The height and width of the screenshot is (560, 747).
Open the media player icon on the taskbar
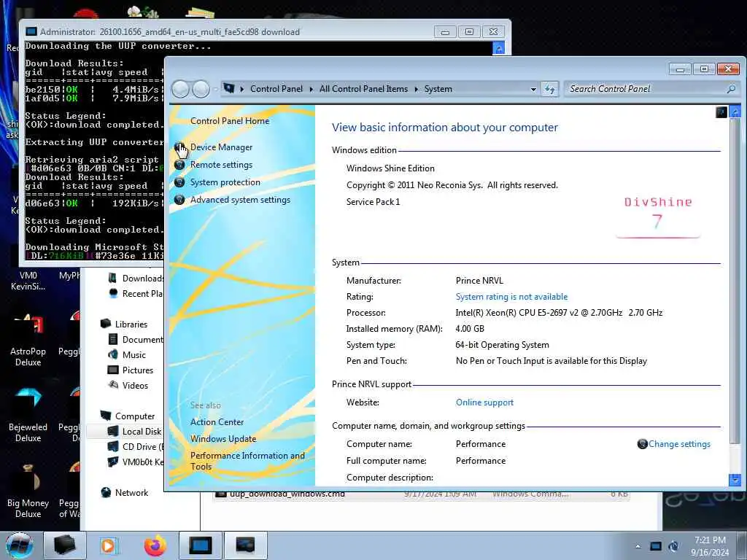pyautogui.click(x=108, y=545)
